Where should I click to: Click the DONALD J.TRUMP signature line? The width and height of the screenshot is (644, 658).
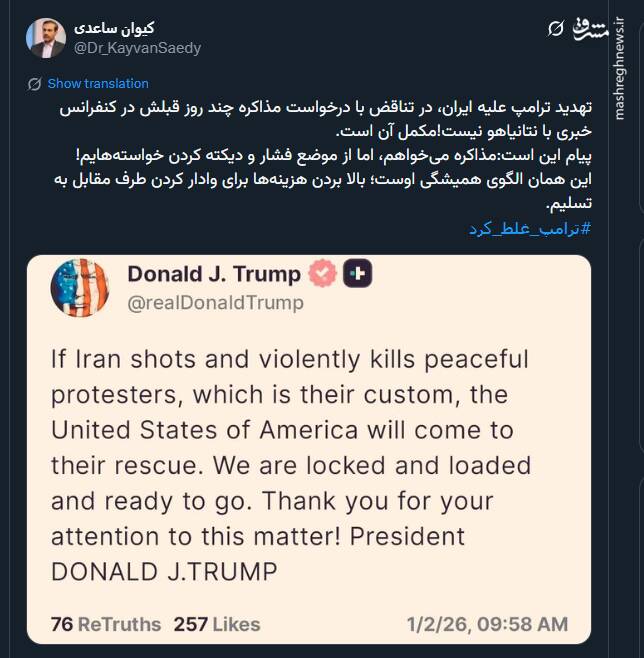click(163, 571)
